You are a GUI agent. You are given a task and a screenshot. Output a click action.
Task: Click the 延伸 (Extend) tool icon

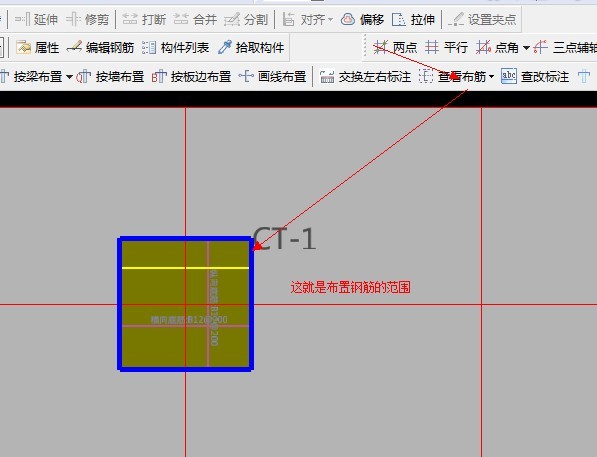pyautogui.click(x=22, y=19)
